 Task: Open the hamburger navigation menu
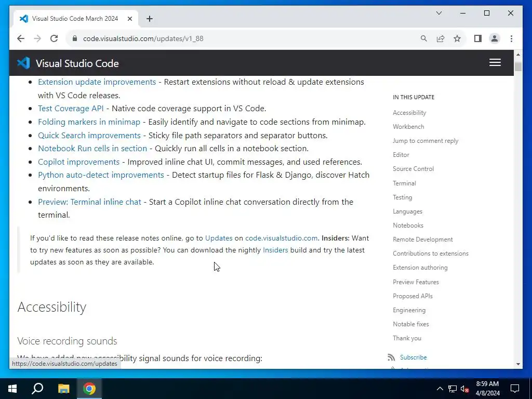(x=495, y=62)
